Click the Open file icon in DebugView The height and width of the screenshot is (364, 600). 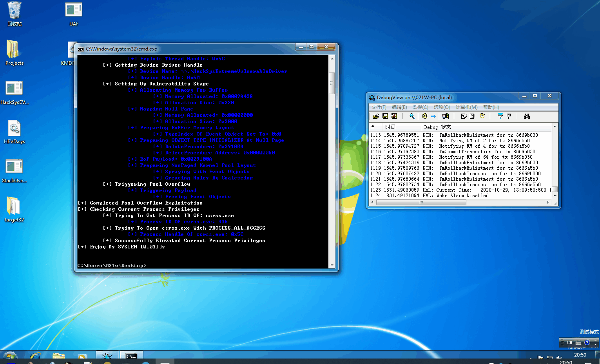click(376, 116)
